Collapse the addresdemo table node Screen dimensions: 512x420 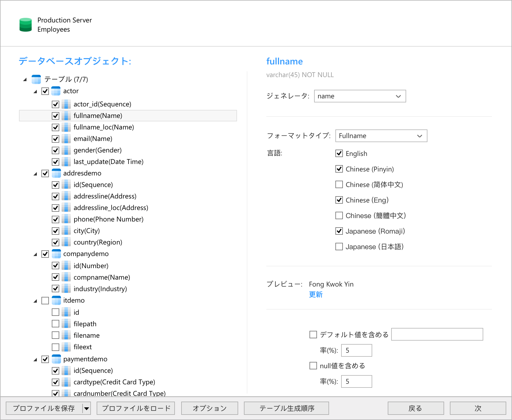[35, 173]
